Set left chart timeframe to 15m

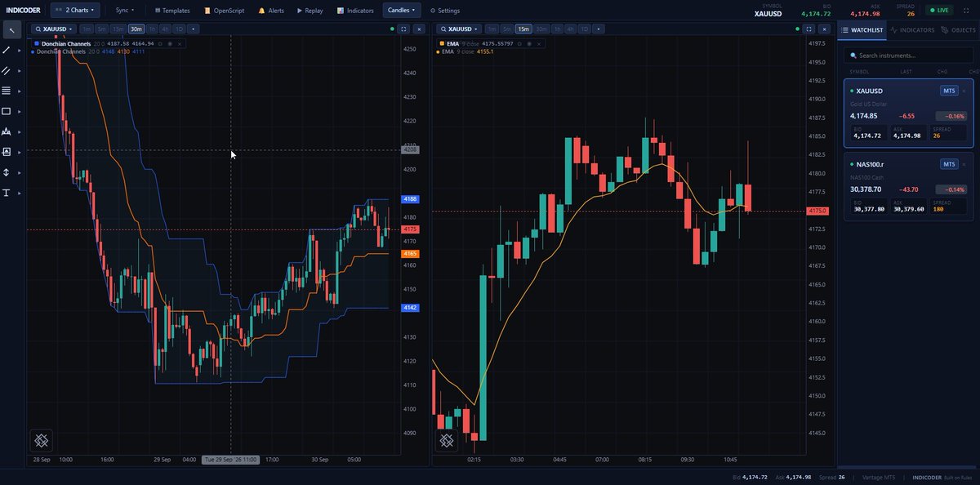(118, 29)
